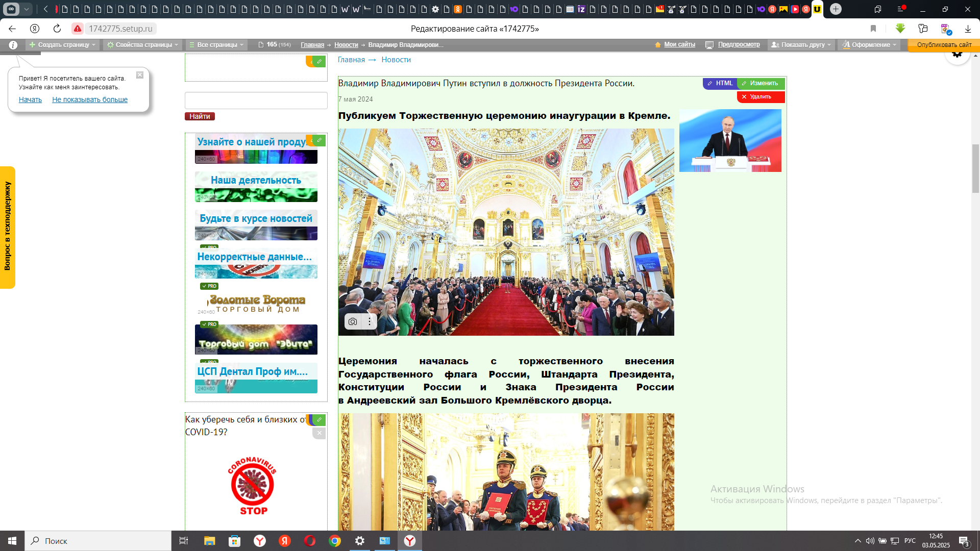This screenshot has height=551, width=980.
Task: Click the РУС language indicator
Action: [x=910, y=541]
